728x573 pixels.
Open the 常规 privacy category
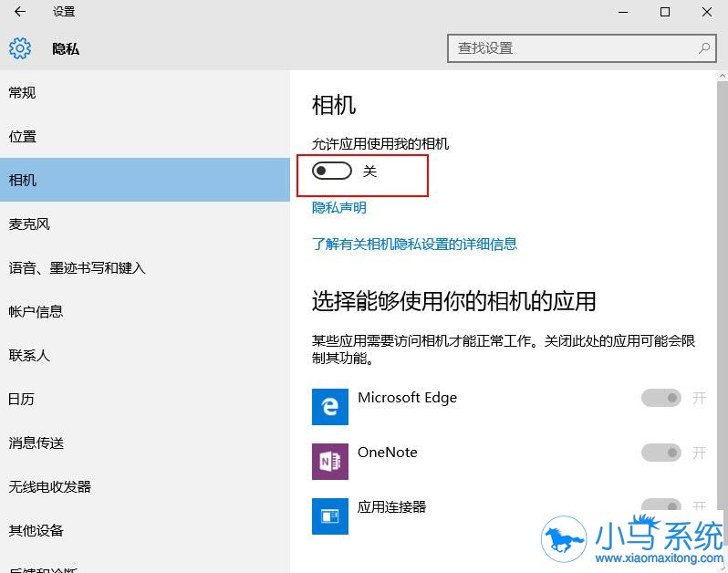[x=145, y=93]
